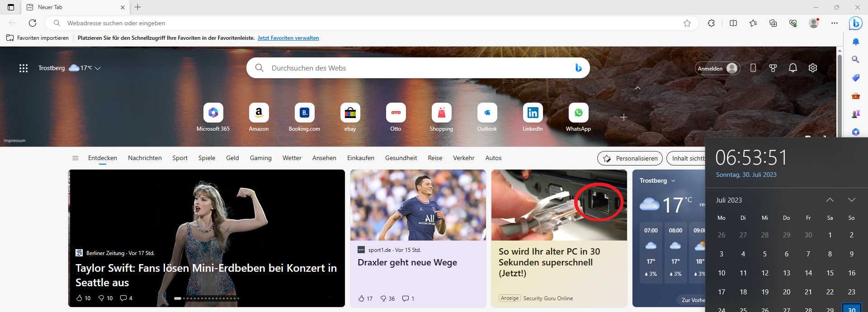
Task: Expand the Trostberg 17°C weather chevron
Action: tap(98, 68)
